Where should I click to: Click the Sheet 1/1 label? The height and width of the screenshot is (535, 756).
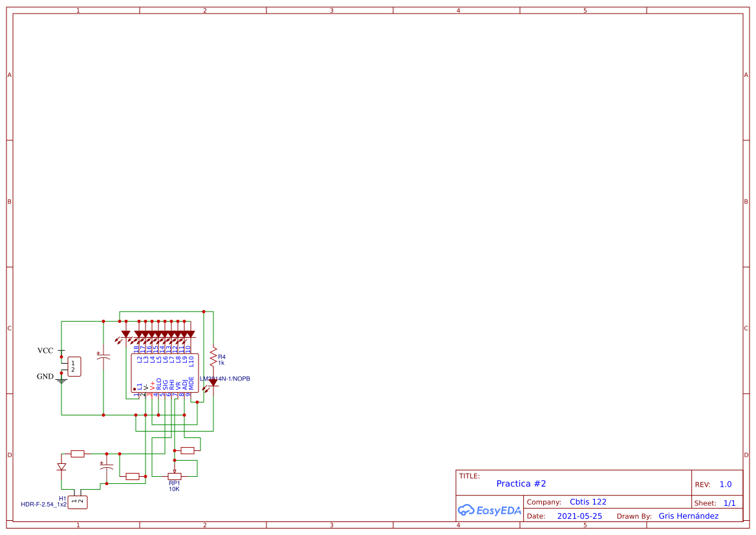[x=729, y=503]
